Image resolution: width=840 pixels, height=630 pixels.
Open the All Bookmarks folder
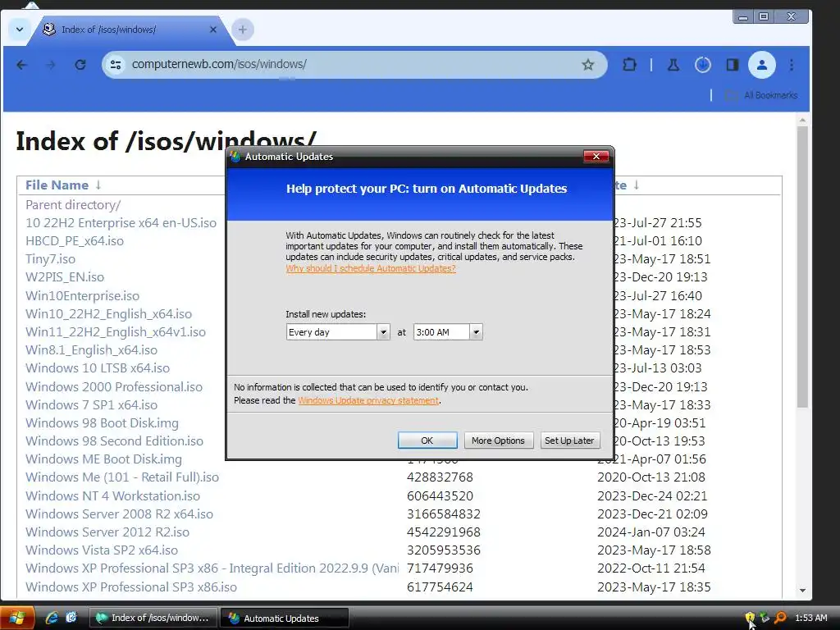(x=761, y=95)
